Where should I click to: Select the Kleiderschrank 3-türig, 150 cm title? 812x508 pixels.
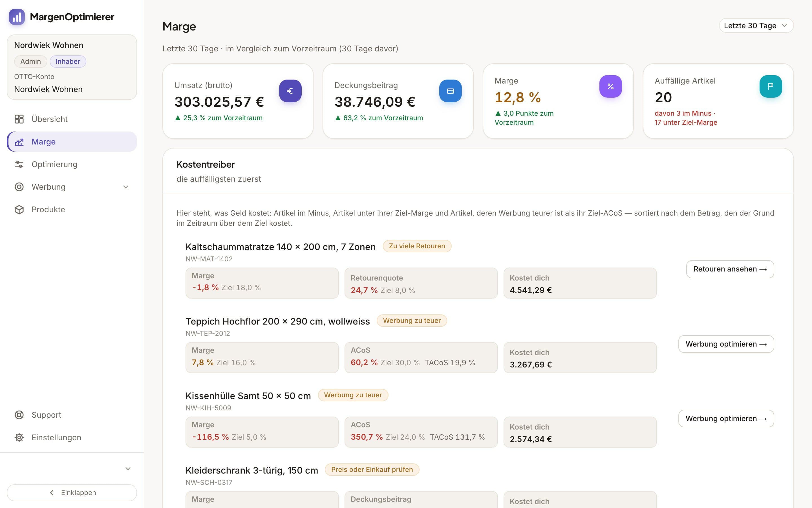[x=252, y=470]
